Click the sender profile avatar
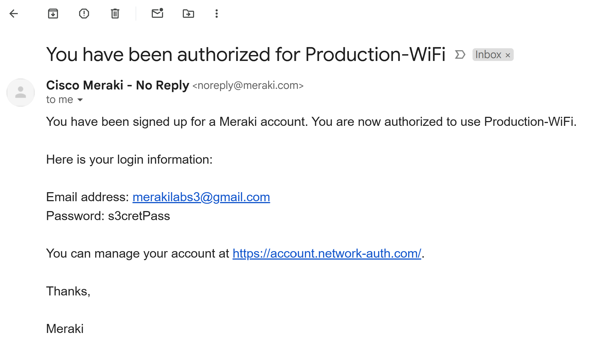The image size is (591, 364). pos(21,93)
